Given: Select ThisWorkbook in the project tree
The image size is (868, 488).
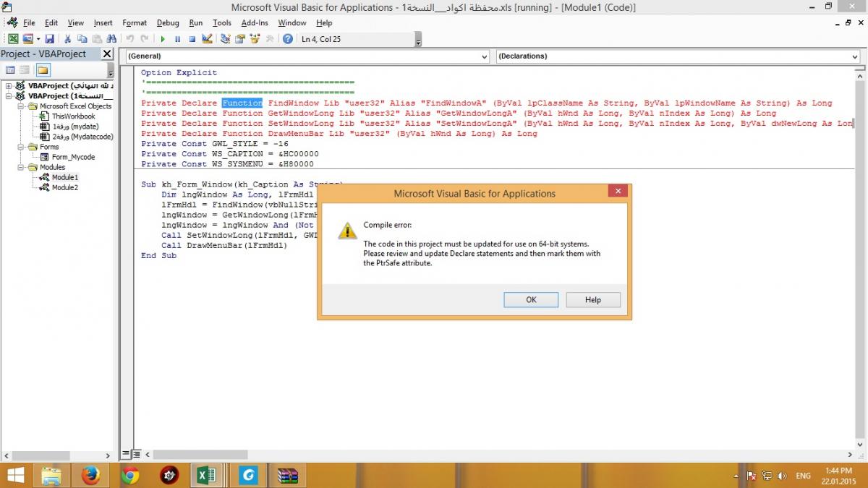Looking at the screenshot, I should [73, 116].
